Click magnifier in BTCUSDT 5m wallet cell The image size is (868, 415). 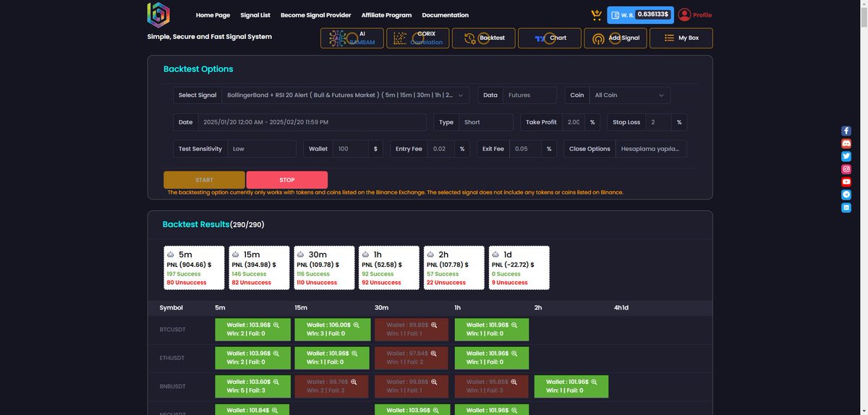tap(276, 325)
